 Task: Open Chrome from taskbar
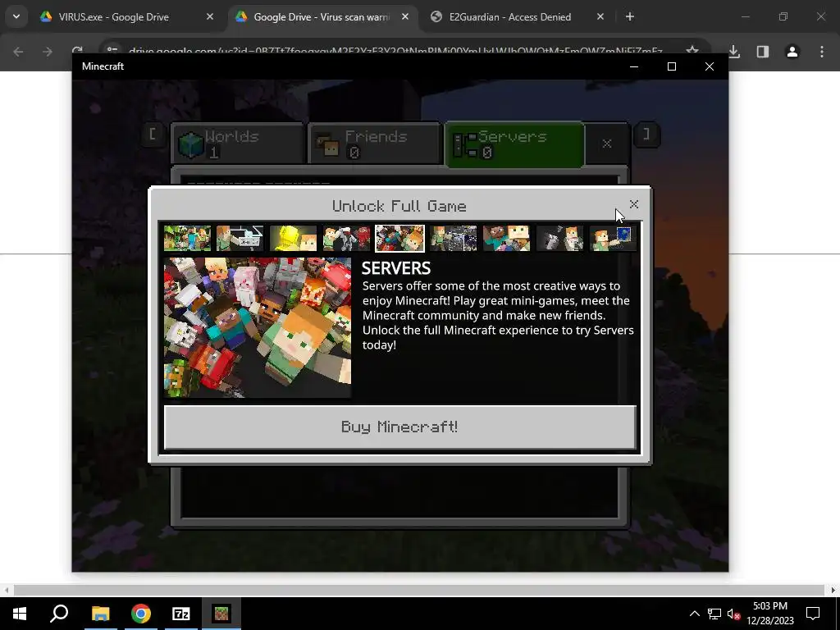[x=141, y=614]
